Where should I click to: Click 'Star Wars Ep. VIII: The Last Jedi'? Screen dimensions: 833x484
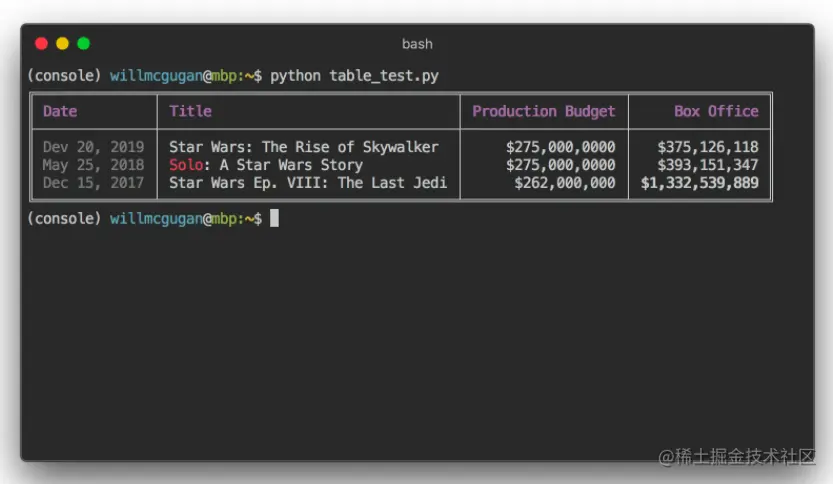[x=308, y=183]
